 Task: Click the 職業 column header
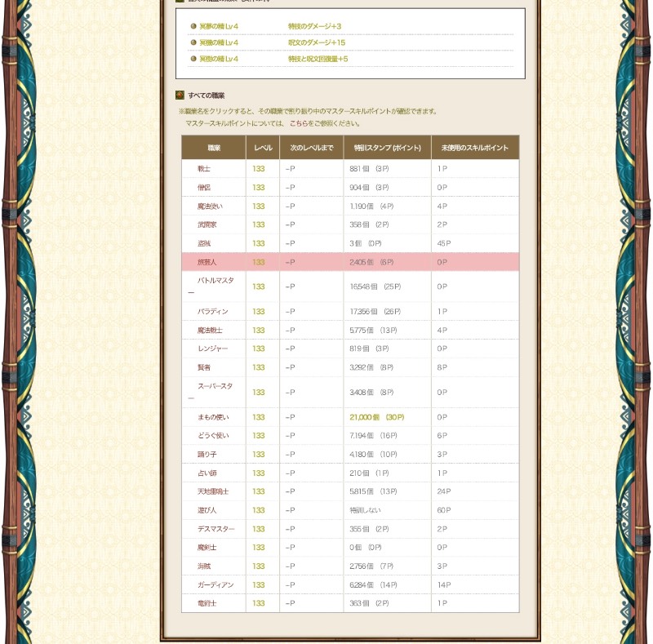pos(214,148)
